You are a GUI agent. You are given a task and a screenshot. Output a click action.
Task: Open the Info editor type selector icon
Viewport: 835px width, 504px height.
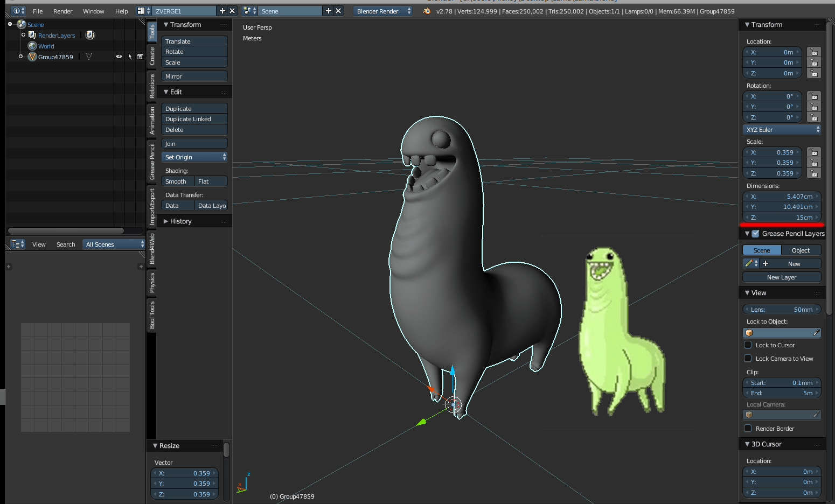[x=18, y=11]
